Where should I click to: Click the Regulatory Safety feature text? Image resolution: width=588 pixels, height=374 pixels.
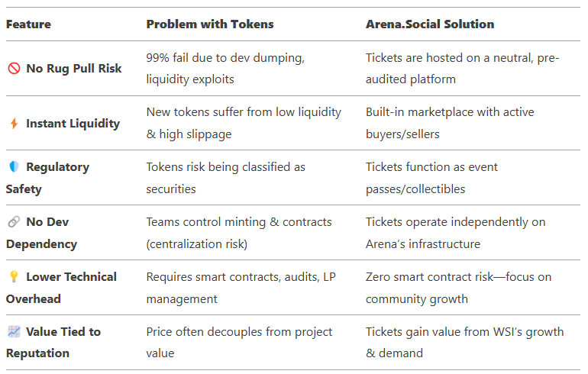(x=47, y=178)
